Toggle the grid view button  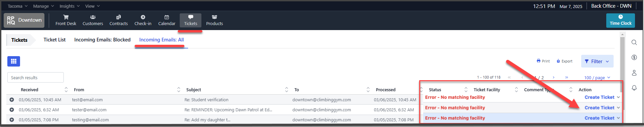pos(14,61)
